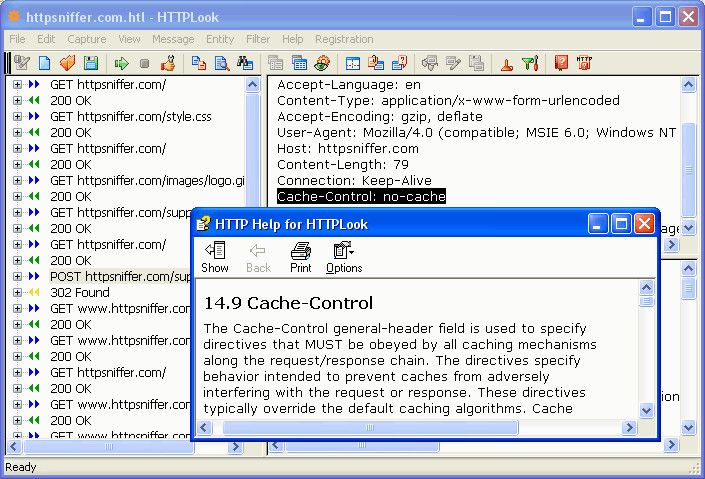Click Back in the HTTP Help window
This screenshot has height=479, width=705.
[258, 258]
